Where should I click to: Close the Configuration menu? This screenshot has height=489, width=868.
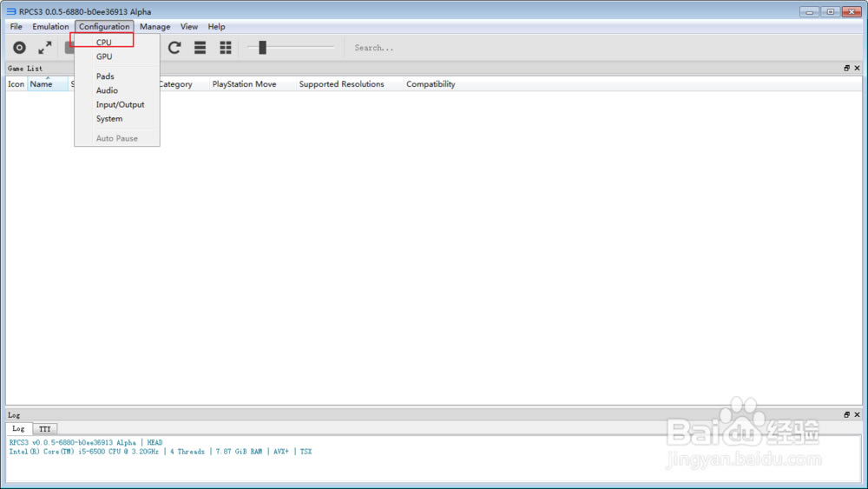104,27
